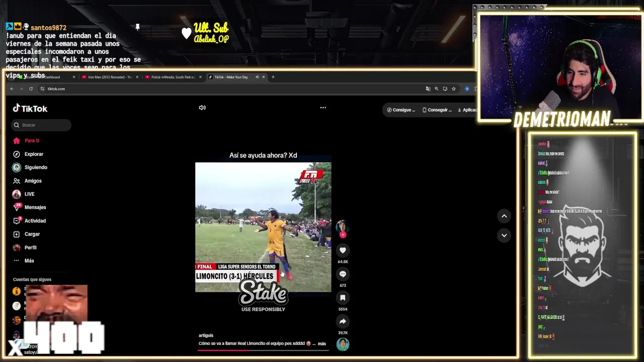Mute the TikTok tab audio icon
This screenshot has height=362, width=644.
pyautogui.click(x=257, y=77)
